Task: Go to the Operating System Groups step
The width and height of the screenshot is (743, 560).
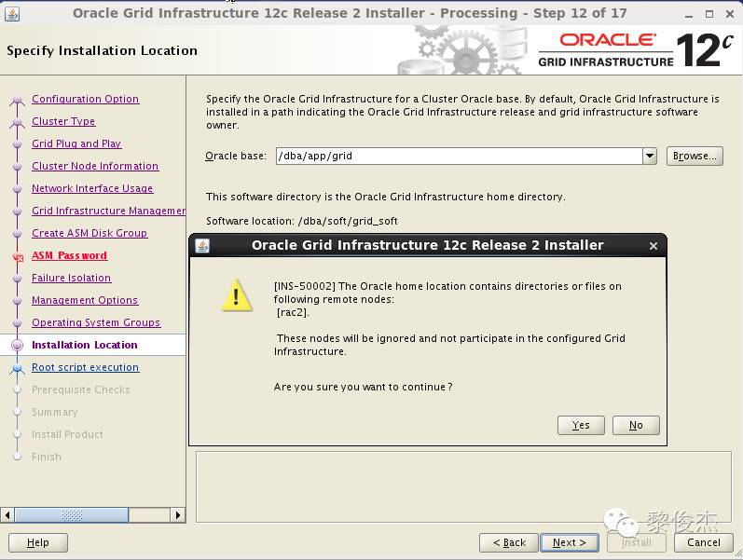Action: click(96, 322)
